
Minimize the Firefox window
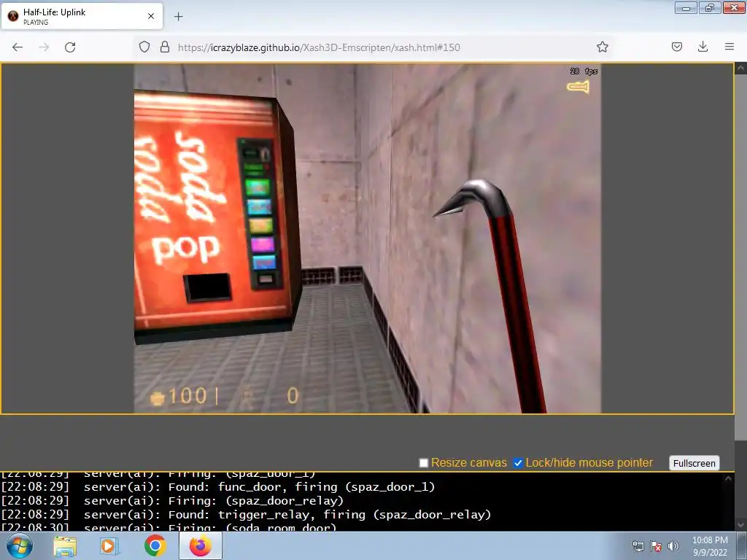(686, 7)
